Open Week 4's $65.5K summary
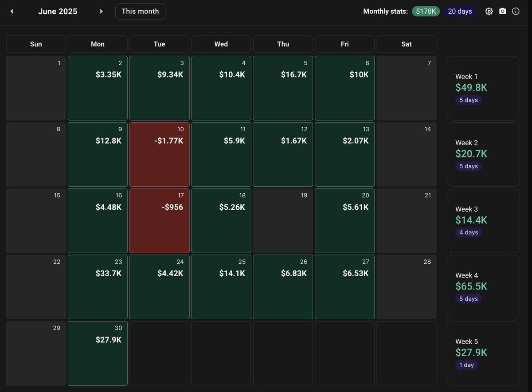 tap(483, 287)
